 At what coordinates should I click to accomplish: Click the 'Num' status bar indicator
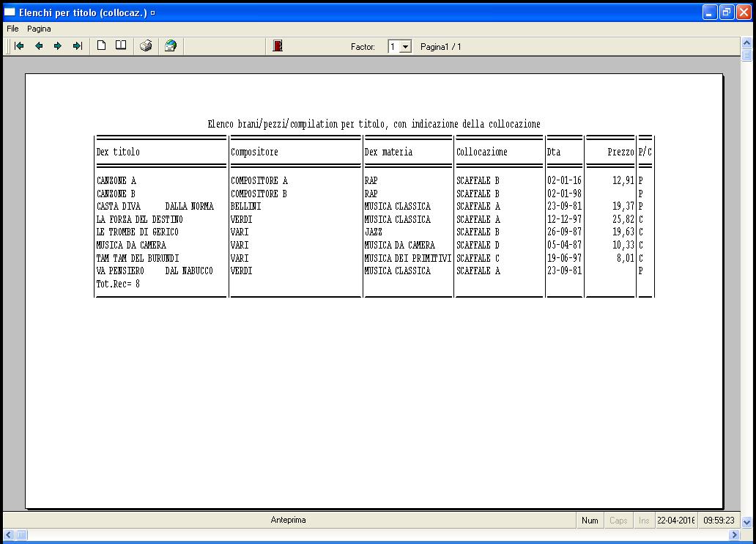click(590, 521)
